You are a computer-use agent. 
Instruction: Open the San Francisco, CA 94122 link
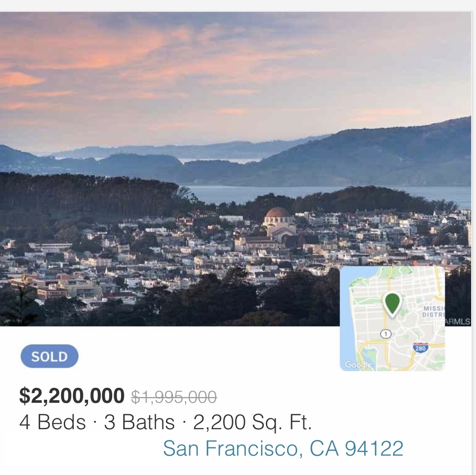click(283, 448)
